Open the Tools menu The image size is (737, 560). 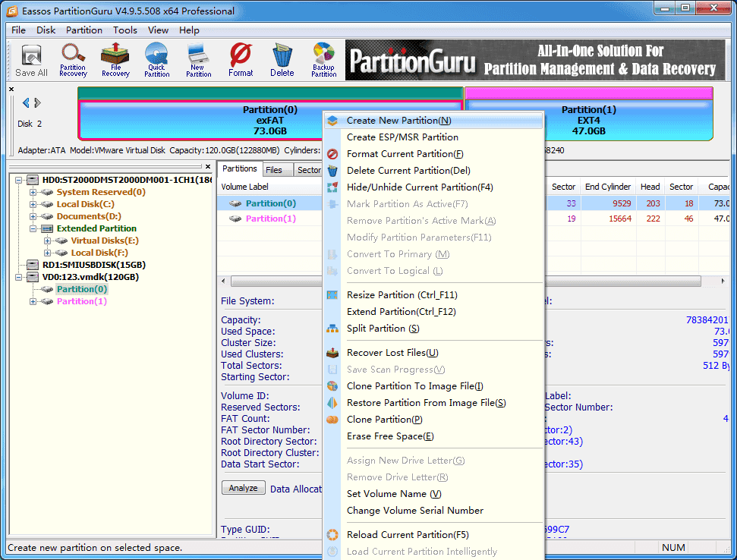click(x=125, y=30)
